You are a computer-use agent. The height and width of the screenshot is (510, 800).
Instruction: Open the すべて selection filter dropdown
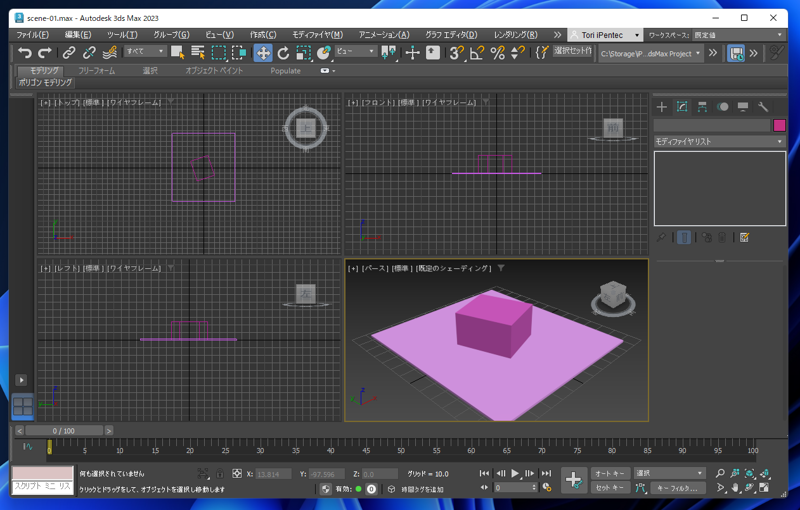coord(145,52)
